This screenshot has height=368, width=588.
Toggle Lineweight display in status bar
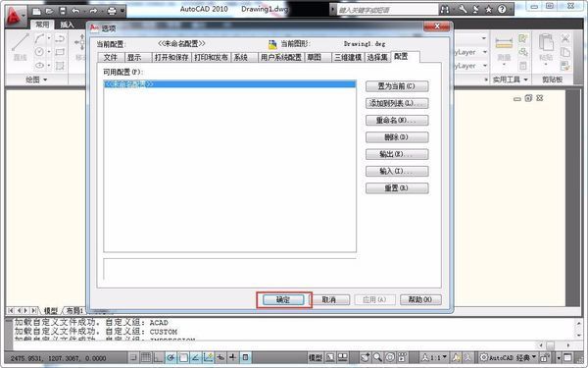coord(233,357)
